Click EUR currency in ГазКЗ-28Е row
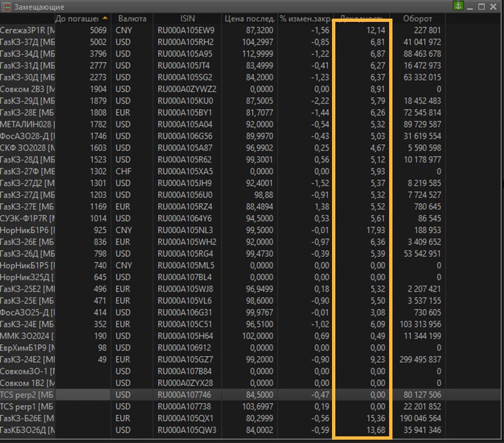 123,112
